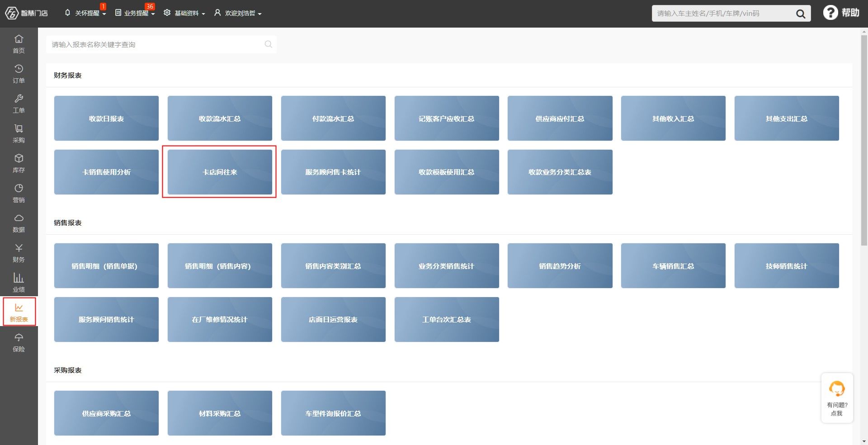The width and height of the screenshot is (868, 445).
Task: Click the magnifier in the top owner search box
Action: pos(800,14)
